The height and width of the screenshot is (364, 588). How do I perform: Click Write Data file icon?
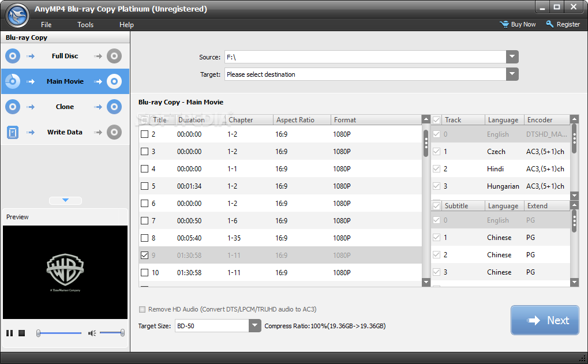click(x=13, y=132)
